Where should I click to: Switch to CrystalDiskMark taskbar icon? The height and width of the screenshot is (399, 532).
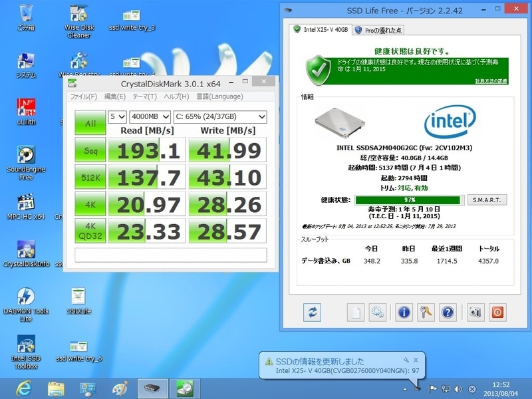click(185, 388)
